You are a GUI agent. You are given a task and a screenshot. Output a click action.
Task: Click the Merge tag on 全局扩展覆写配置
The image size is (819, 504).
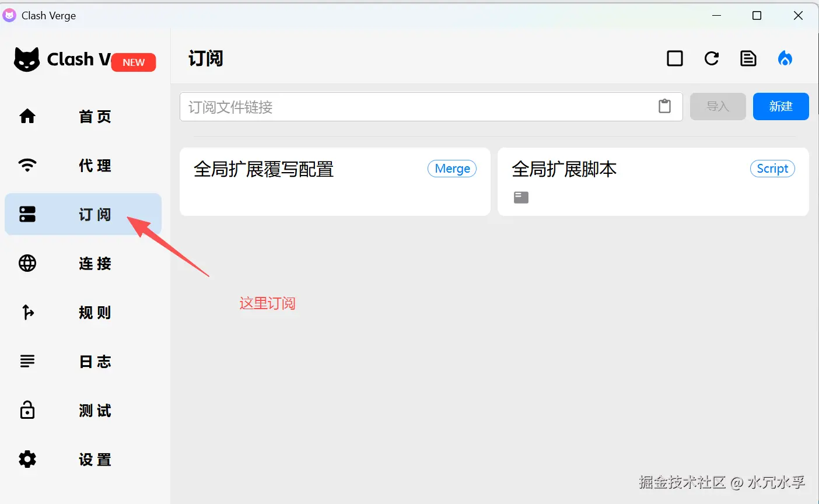(452, 169)
